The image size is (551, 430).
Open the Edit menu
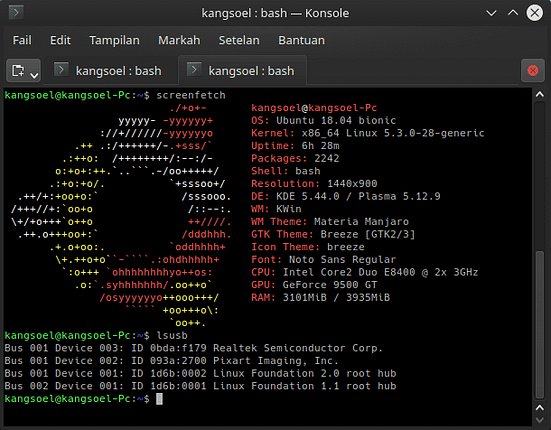[60, 40]
